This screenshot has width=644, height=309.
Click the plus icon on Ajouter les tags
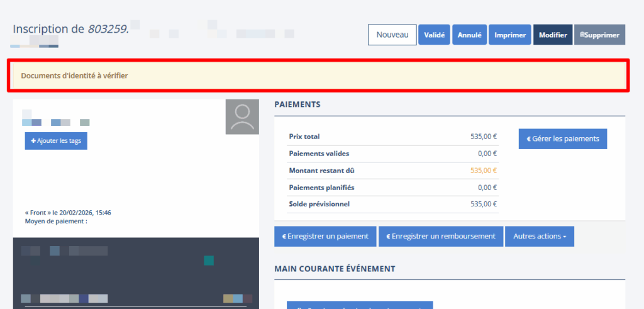point(33,140)
